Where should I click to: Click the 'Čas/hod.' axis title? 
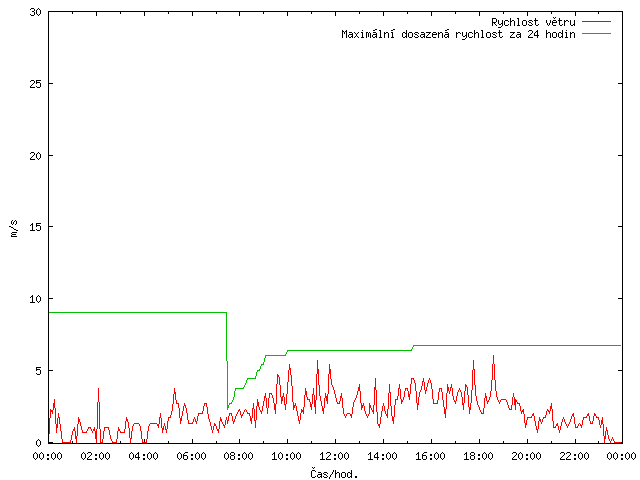coord(334,474)
